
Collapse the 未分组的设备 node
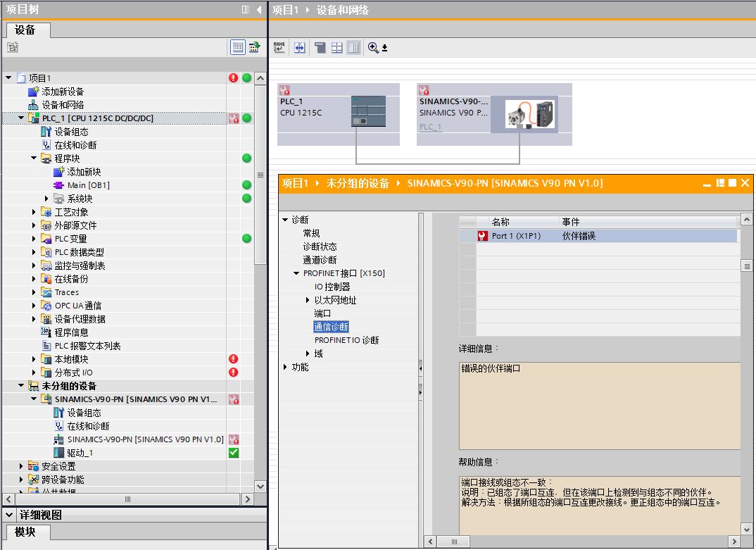coord(21,385)
